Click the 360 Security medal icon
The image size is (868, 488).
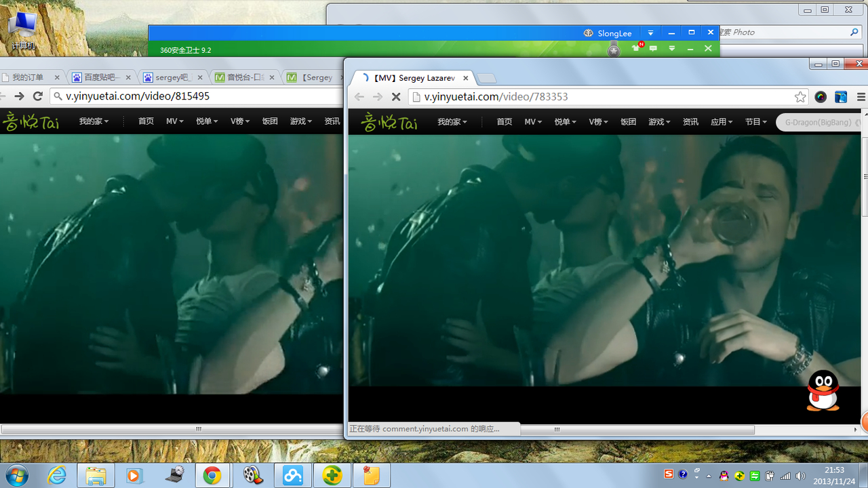tap(614, 48)
